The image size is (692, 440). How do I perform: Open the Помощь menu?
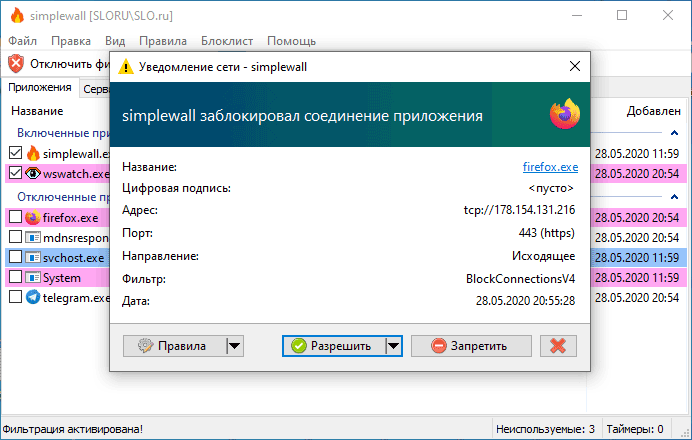tap(291, 41)
